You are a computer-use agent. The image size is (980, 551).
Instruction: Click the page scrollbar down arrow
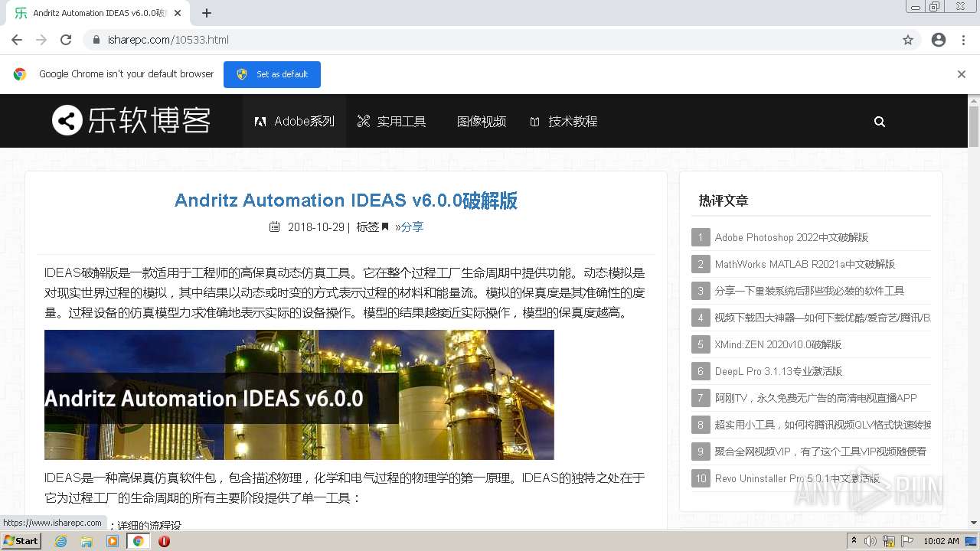[974, 523]
